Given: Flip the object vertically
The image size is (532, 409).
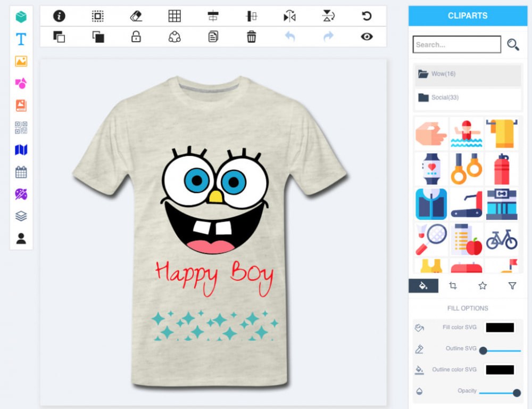Looking at the screenshot, I should click(328, 16).
